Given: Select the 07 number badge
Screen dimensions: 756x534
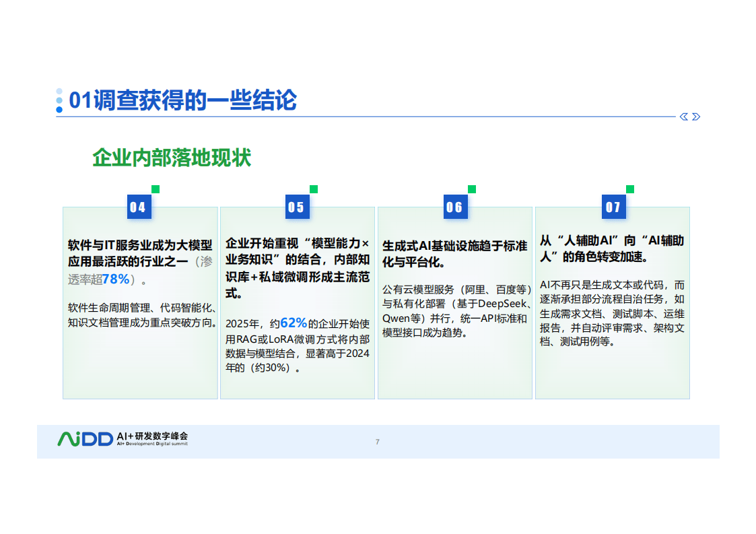Looking at the screenshot, I should (613, 207).
